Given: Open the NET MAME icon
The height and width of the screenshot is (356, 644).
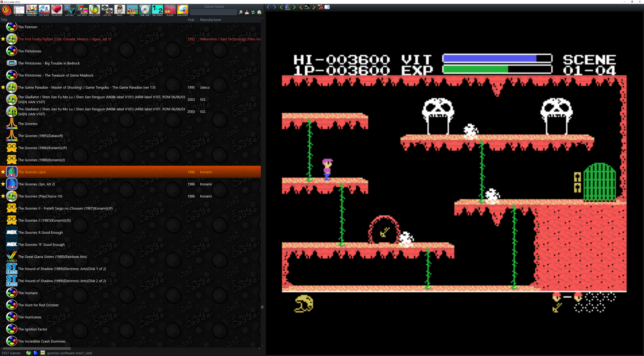Looking at the screenshot, I should coord(320,7).
